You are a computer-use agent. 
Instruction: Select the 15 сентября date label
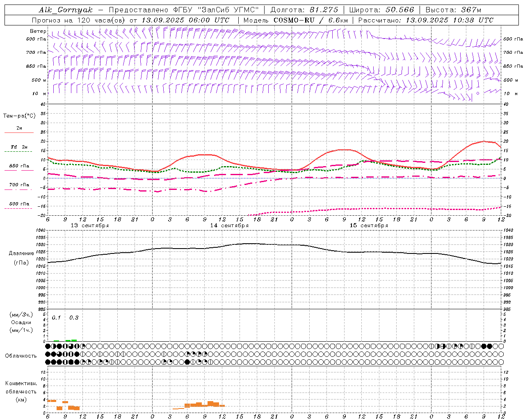[x=369, y=226]
